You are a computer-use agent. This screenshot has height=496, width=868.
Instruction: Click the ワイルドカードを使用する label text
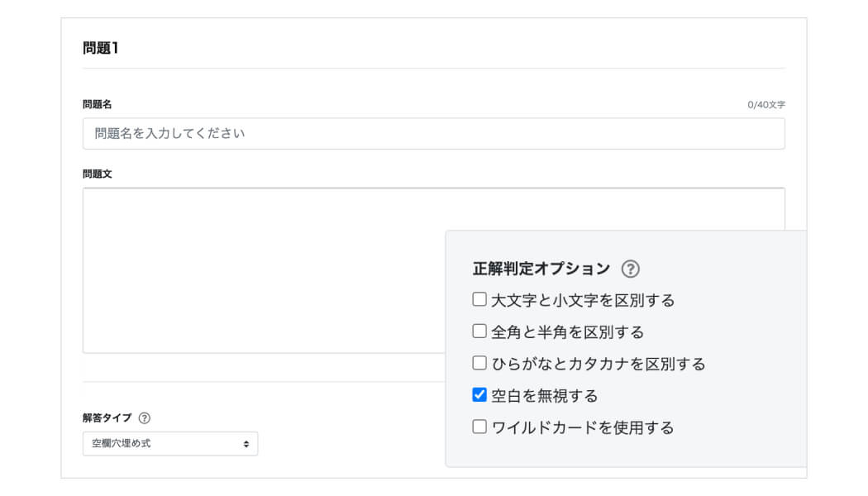point(582,428)
